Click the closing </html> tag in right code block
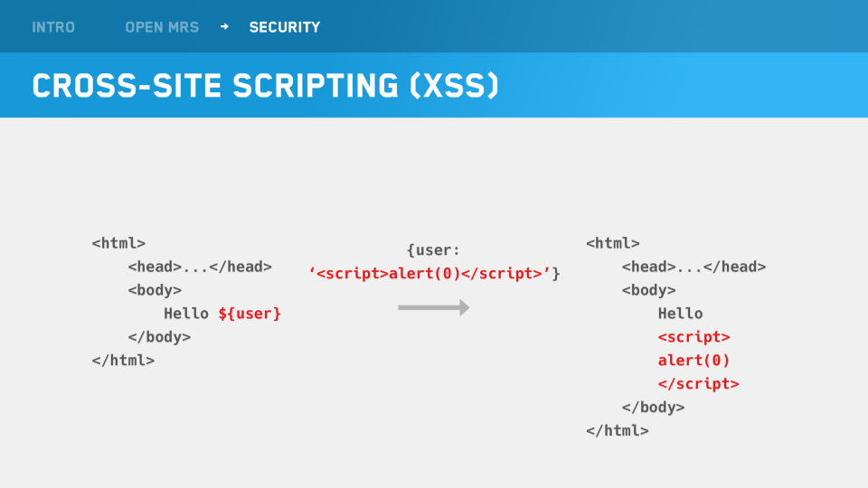The height and width of the screenshot is (488, 868). (x=618, y=431)
